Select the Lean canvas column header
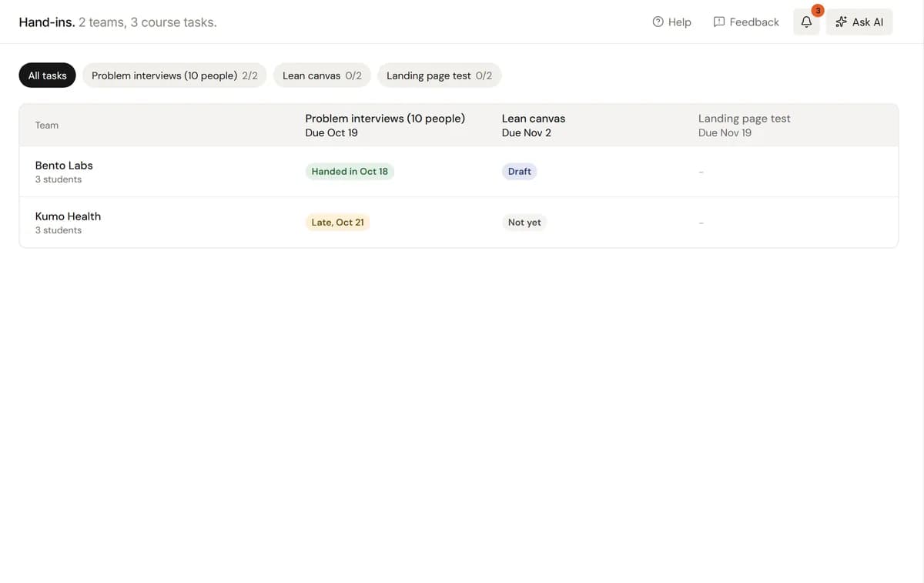Screen dimensions: 924x583 pos(534,126)
